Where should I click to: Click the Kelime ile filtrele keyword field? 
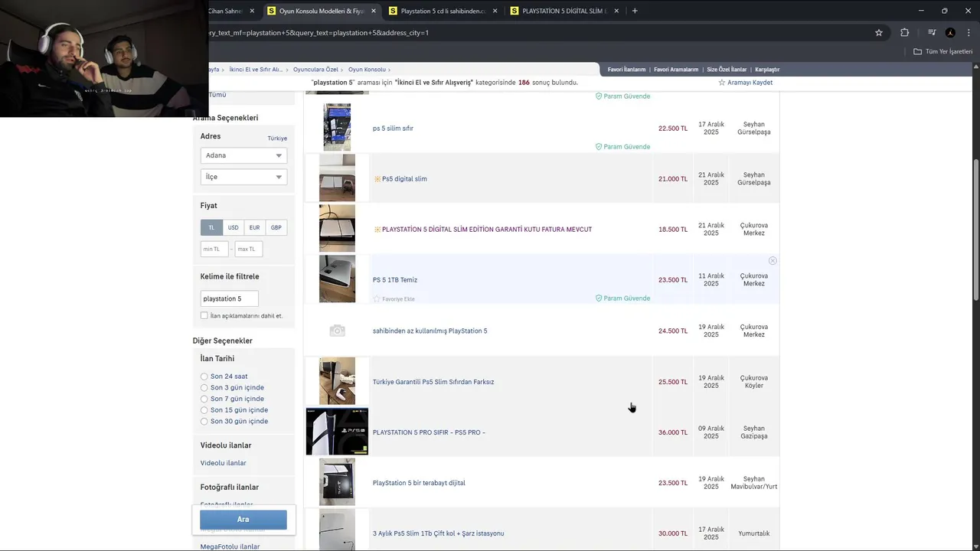pos(229,298)
